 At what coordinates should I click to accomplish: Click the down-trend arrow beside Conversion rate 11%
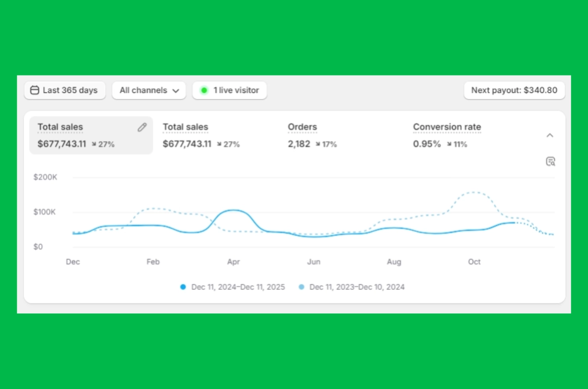tap(449, 144)
